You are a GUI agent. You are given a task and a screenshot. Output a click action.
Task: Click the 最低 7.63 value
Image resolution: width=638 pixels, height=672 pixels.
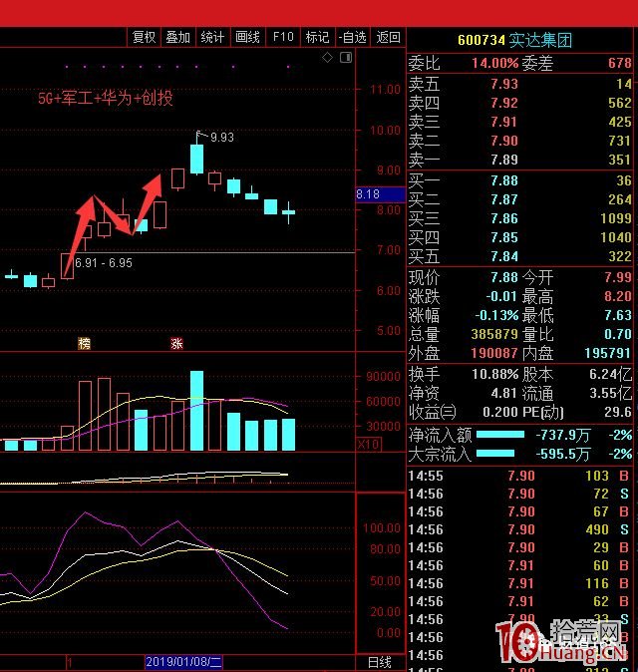tap(618, 315)
